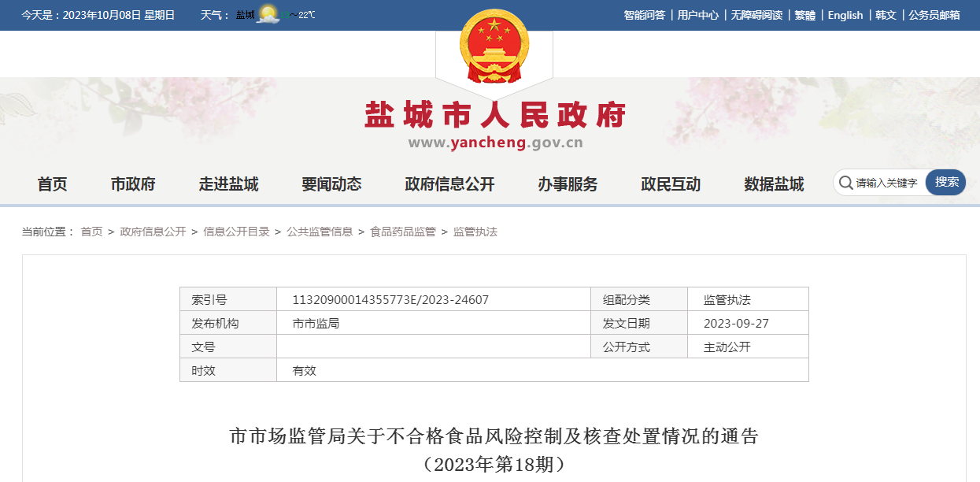Click the article title about 不合格食品风险控制

(x=494, y=436)
